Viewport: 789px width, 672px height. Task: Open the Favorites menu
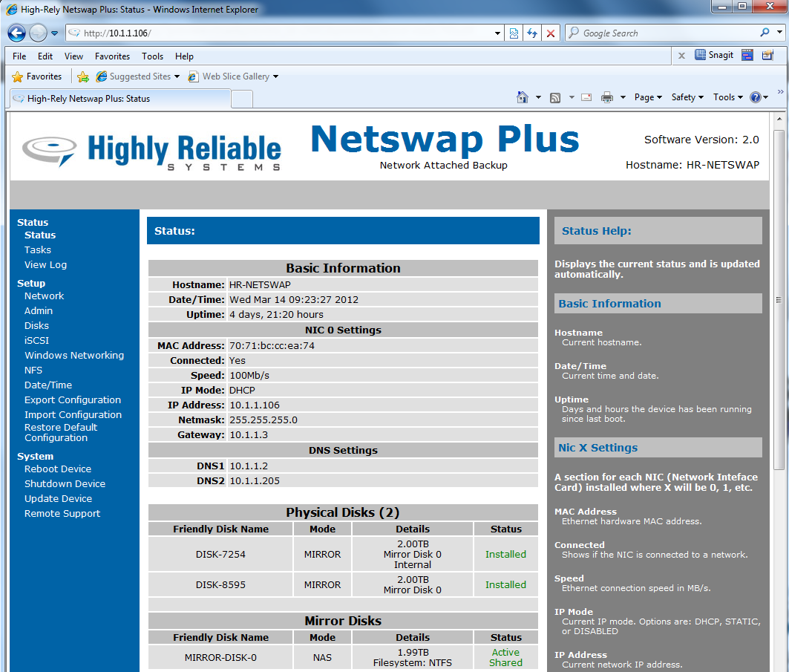point(112,56)
